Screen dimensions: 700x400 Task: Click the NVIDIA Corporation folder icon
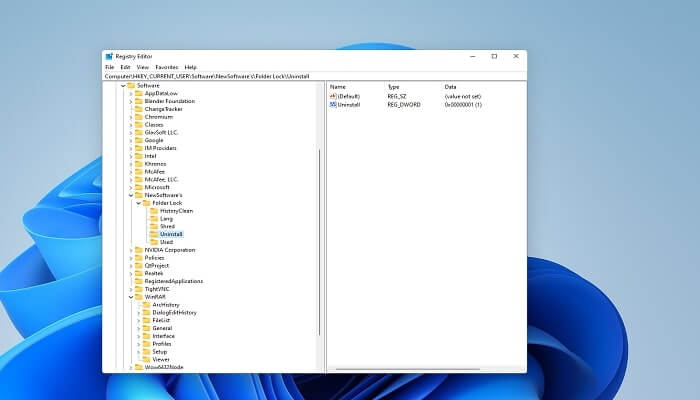tap(138, 250)
